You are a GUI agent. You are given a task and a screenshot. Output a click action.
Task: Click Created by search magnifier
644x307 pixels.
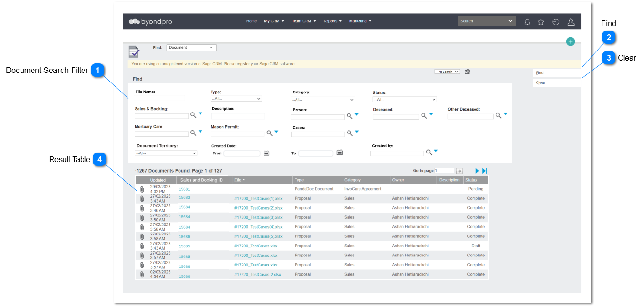429,152
